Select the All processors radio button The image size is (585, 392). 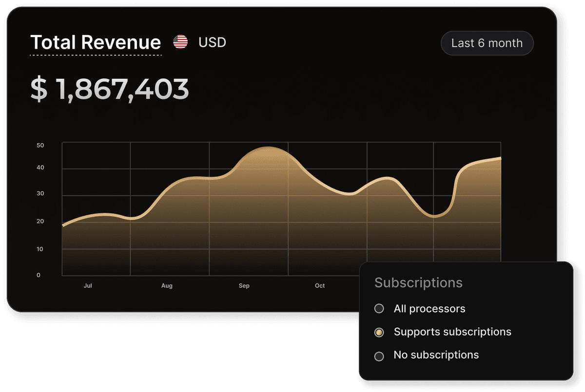coord(379,308)
